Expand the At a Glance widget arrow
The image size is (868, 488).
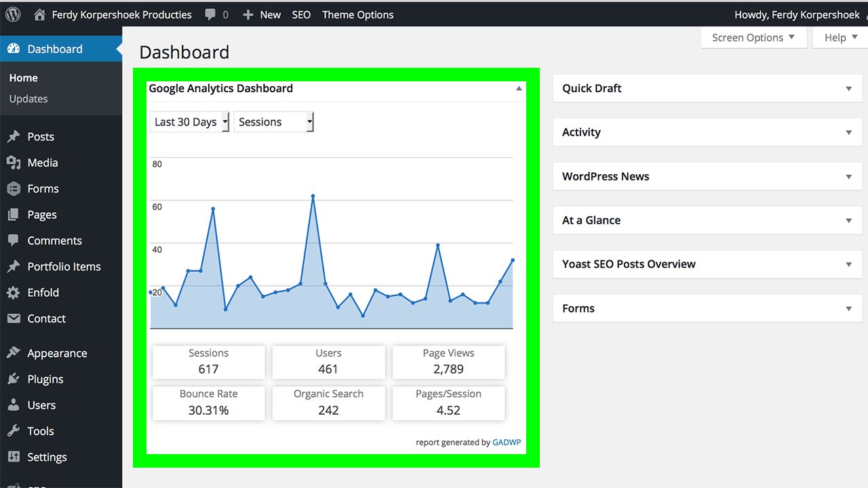pos(848,221)
